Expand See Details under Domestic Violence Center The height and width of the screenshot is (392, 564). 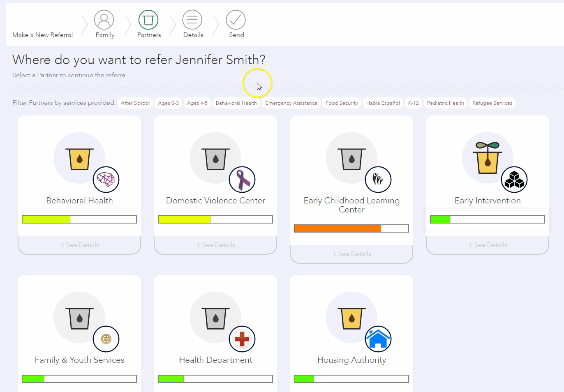(x=215, y=245)
